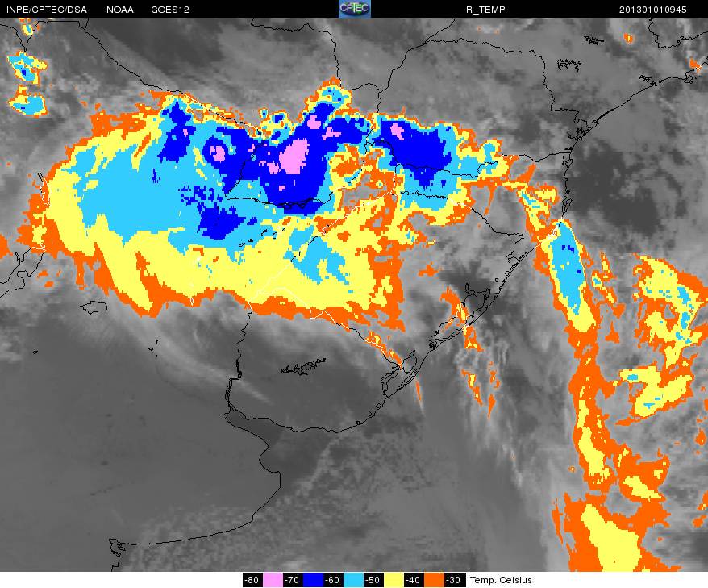
Task: Click the orange legend swatch after -40
Action: 434,580
